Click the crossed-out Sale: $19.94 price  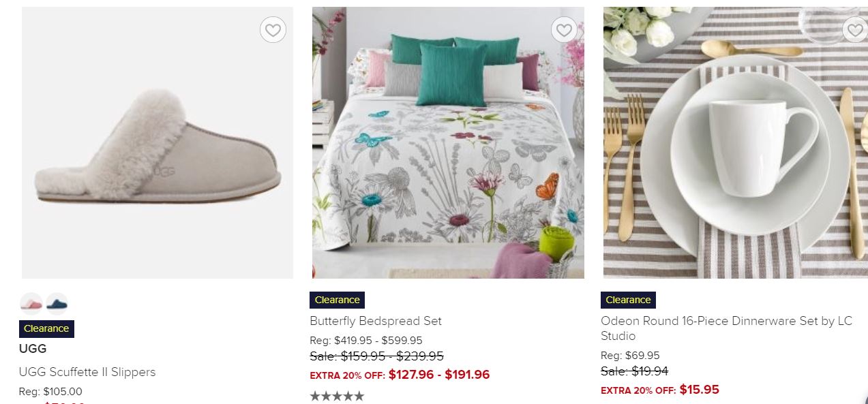tap(634, 371)
